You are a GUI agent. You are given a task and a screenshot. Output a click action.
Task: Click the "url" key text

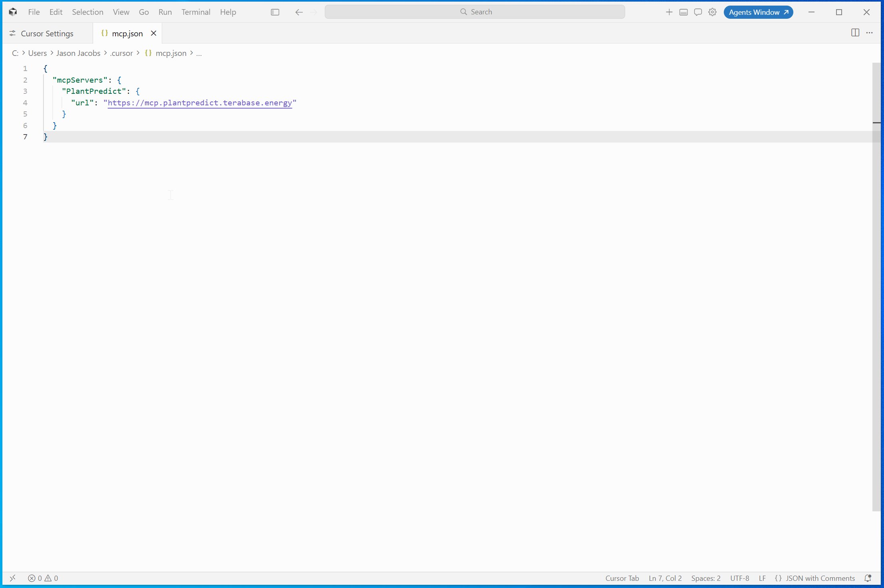pyautogui.click(x=82, y=103)
